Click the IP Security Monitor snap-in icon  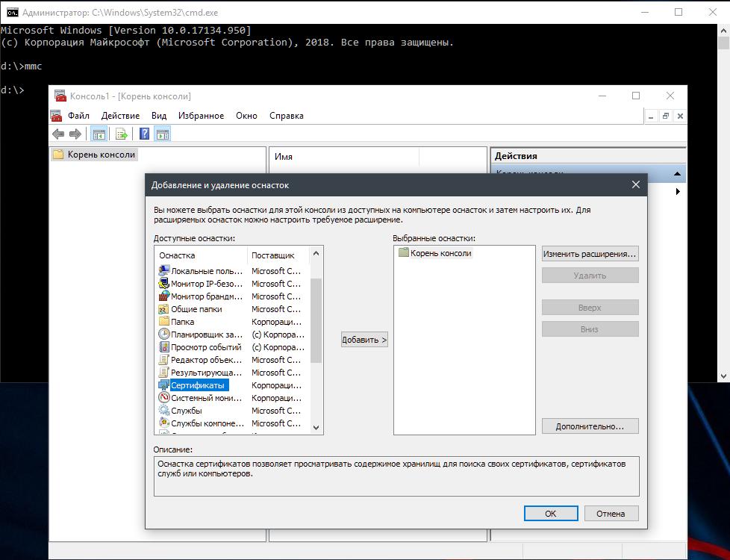[x=163, y=284]
